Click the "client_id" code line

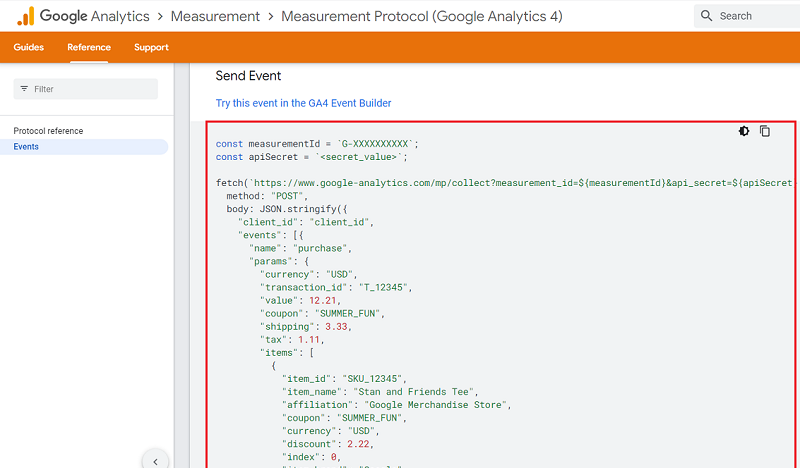pyautogui.click(x=306, y=222)
